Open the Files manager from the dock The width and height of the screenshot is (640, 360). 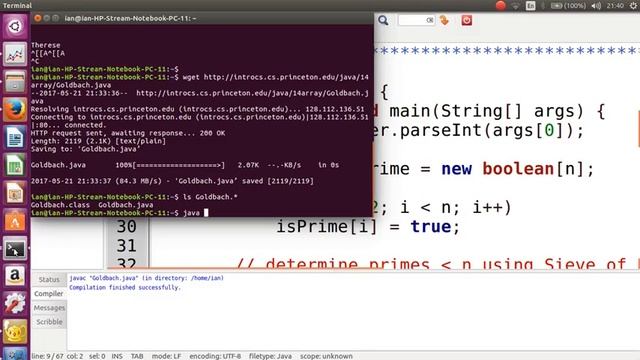pyautogui.click(x=15, y=82)
